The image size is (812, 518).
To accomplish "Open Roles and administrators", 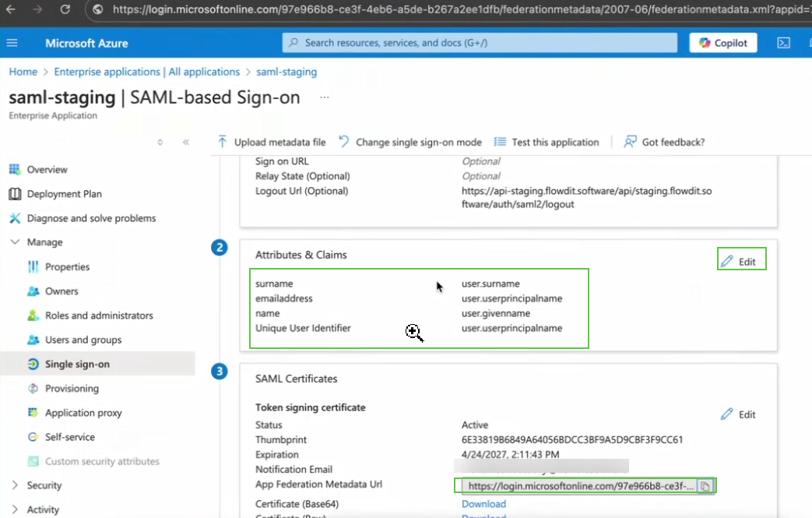I will point(99,315).
